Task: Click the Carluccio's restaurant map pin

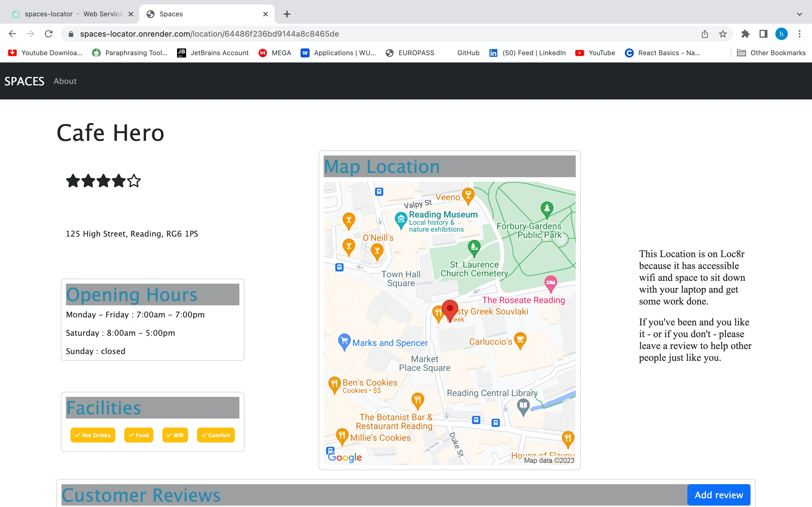Action: [520, 340]
